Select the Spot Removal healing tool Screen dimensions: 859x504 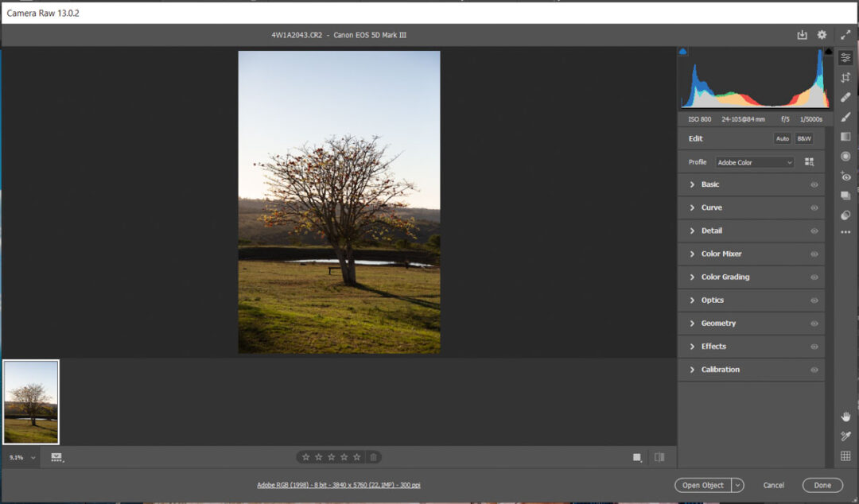(x=845, y=97)
